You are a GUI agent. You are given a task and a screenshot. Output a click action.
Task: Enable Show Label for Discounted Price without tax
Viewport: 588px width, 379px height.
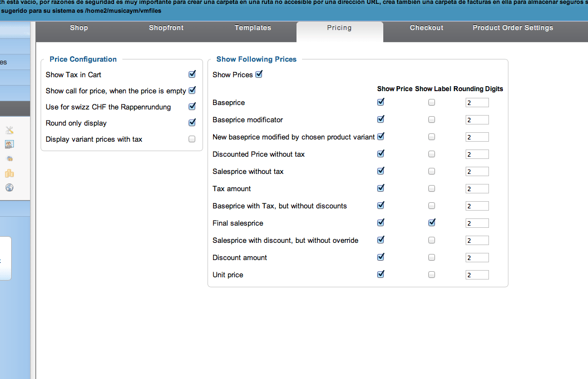[x=432, y=154]
